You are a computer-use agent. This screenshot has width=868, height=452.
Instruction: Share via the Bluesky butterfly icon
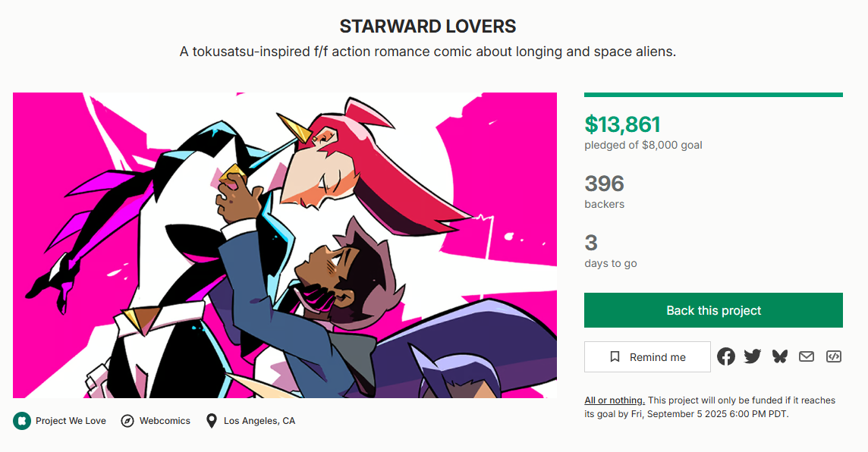(780, 356)
